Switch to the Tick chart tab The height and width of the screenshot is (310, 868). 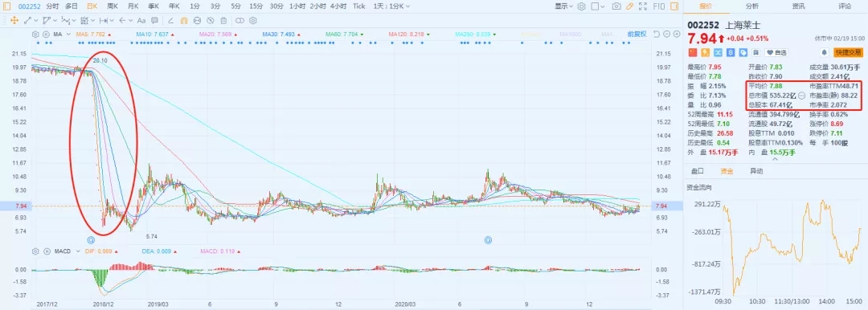(359, 6)
